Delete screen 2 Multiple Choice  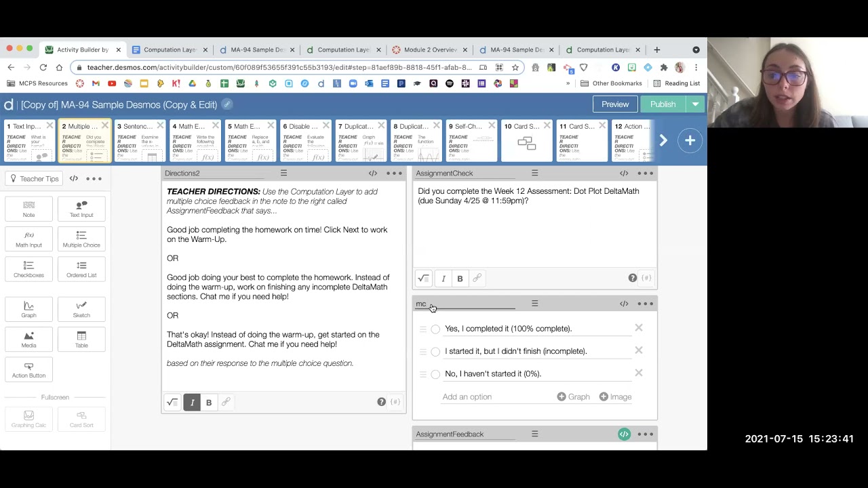coord(105,126)
